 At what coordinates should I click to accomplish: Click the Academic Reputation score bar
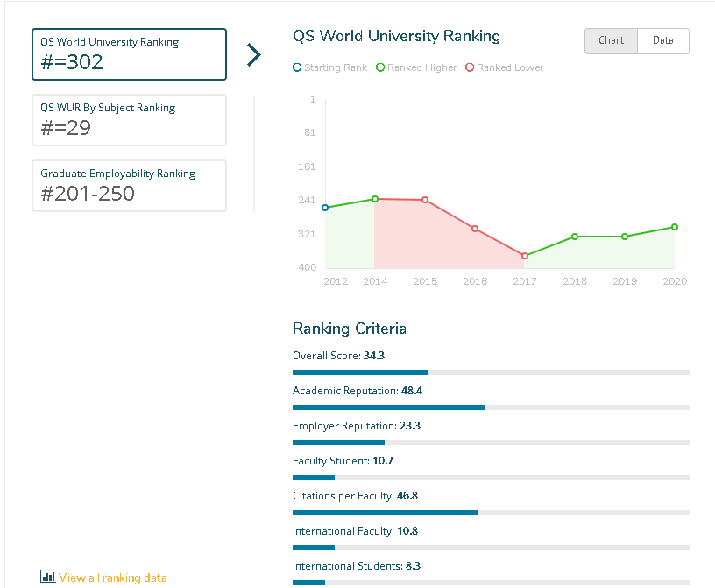(491, 407)
